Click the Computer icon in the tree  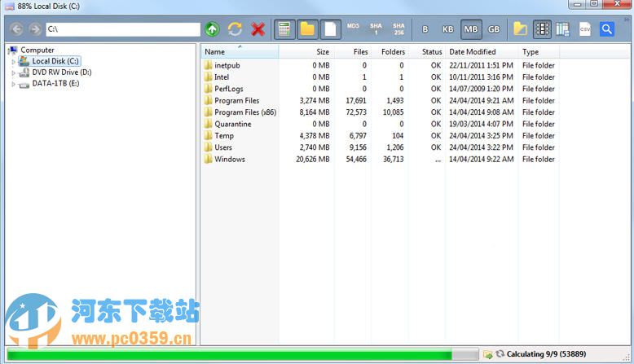(13, 50)
